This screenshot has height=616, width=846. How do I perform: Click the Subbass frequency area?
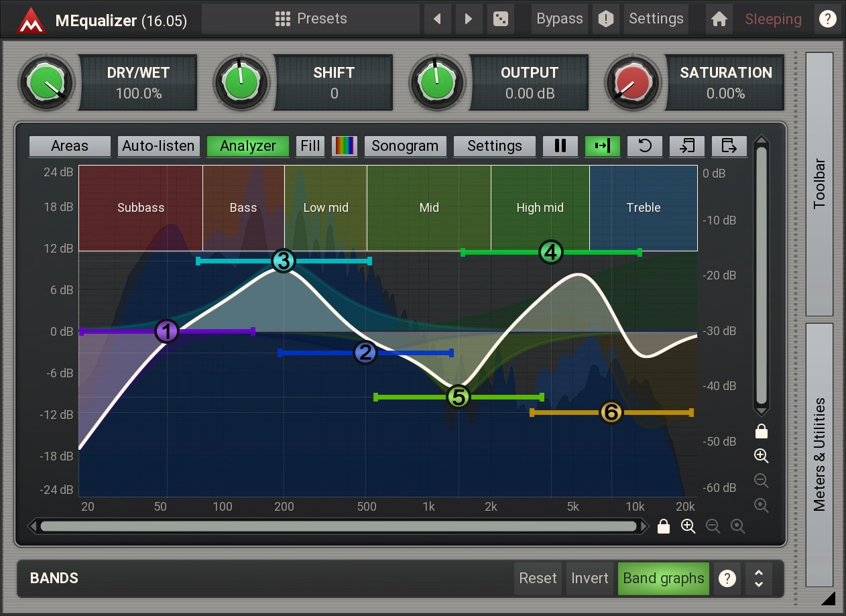pyautogui.click(x=141, y=208)
